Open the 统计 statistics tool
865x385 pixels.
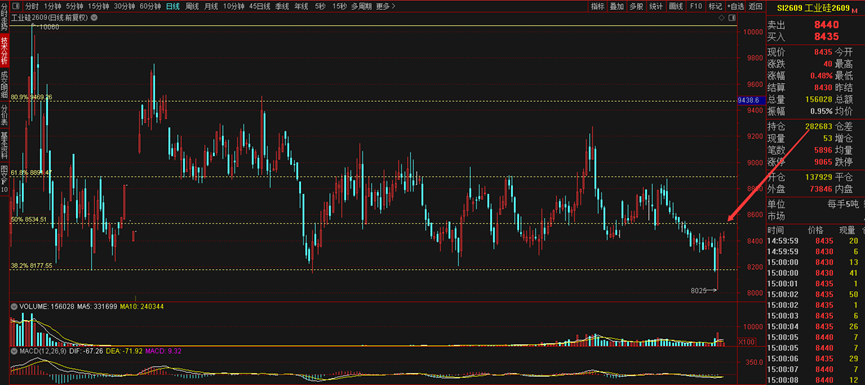pos(656,7)
